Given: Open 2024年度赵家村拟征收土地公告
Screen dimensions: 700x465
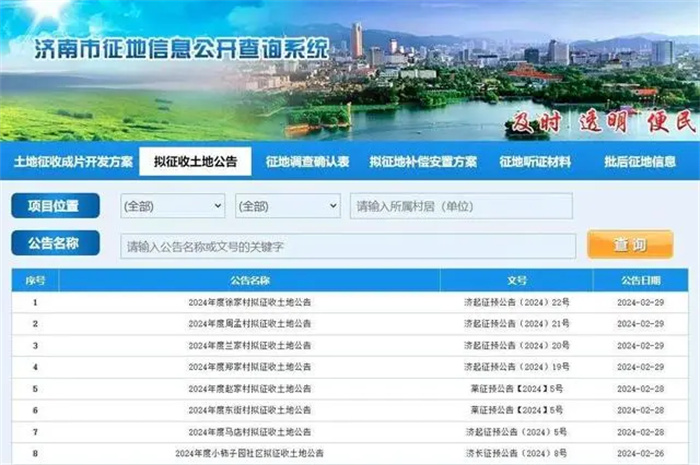Looking at the screenshot, I should 250,389.
